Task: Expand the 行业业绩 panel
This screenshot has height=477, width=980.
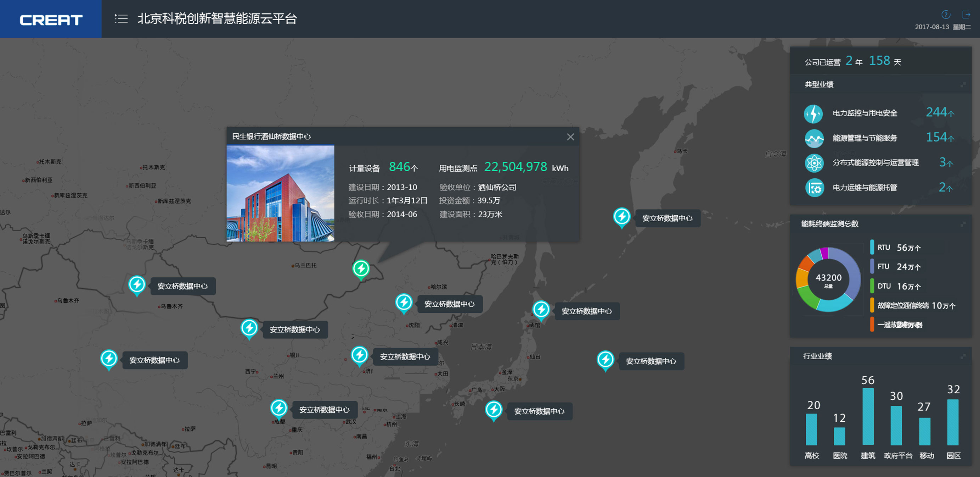Action: [963, 356]
